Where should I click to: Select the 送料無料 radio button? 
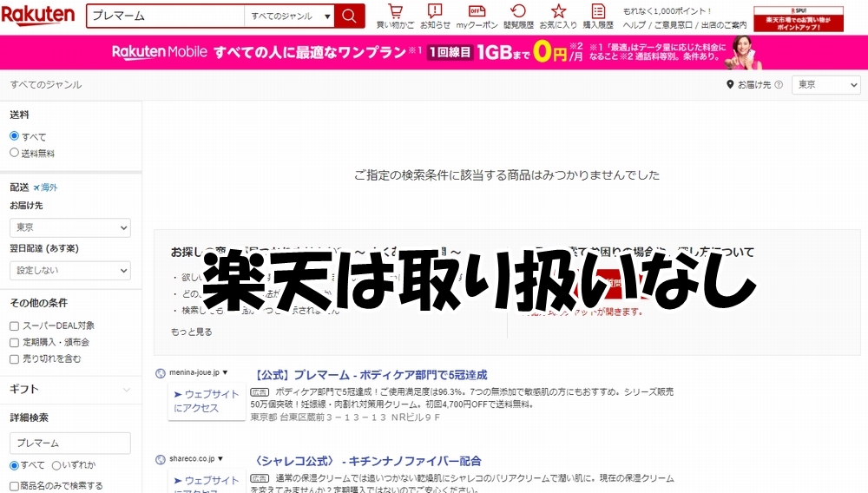(15, 153)
